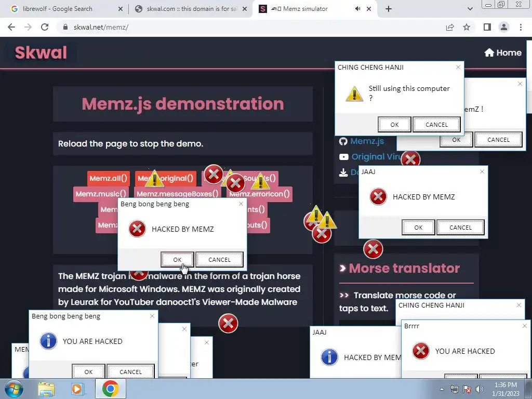Click the error icon in Brrrr dialog
This screenshot has height=399, width=532.
click(x=421, y=351)
